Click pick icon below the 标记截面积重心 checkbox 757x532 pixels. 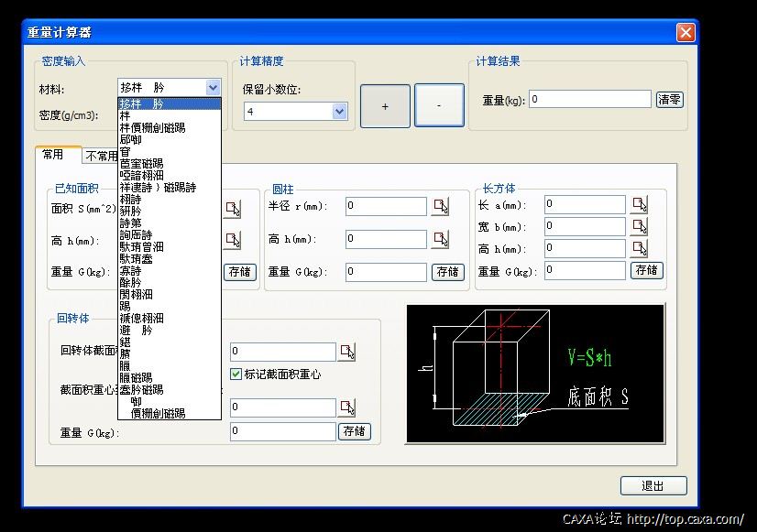pos(347,407)
